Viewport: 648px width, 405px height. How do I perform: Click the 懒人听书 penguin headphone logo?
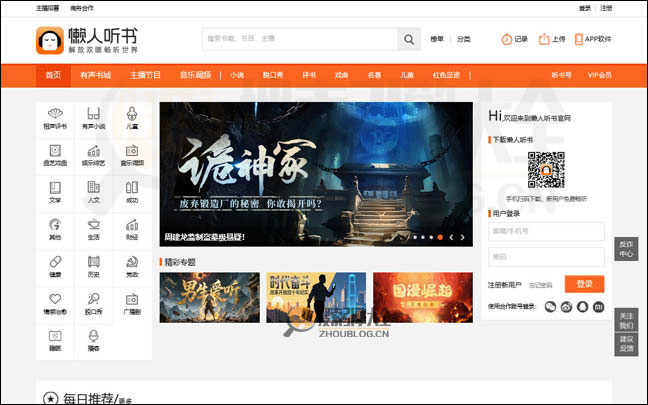(50, 40)
